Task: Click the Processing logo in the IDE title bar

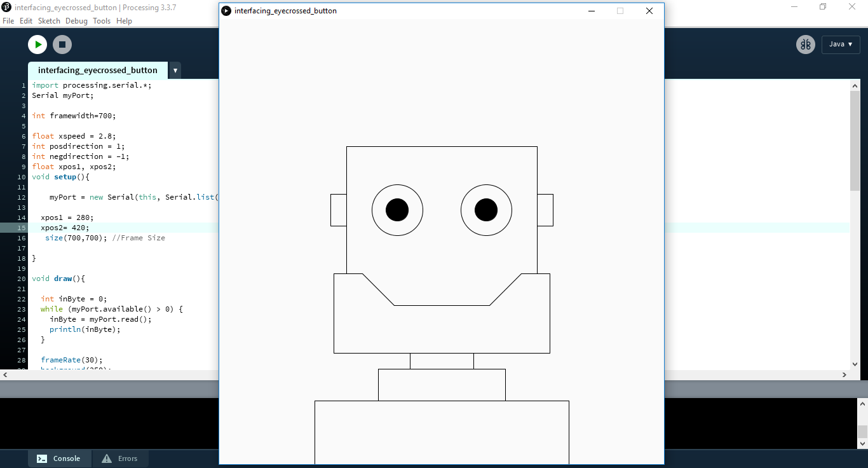Action: pos(6,7)
